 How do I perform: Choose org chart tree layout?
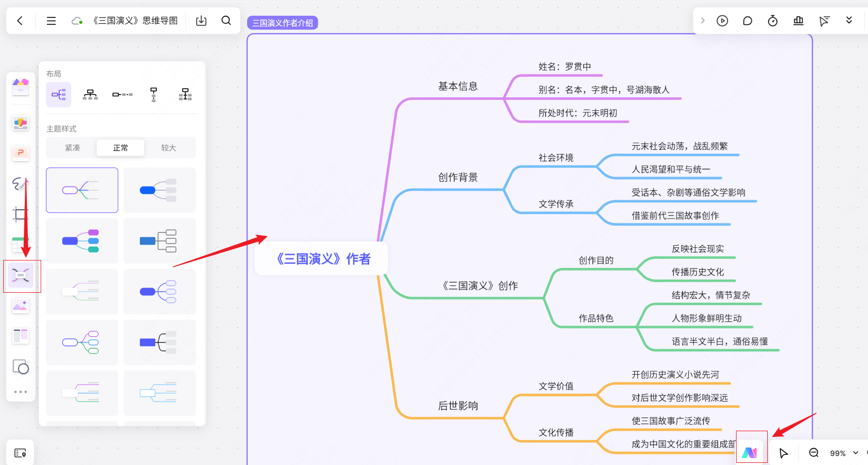point(90,95)
